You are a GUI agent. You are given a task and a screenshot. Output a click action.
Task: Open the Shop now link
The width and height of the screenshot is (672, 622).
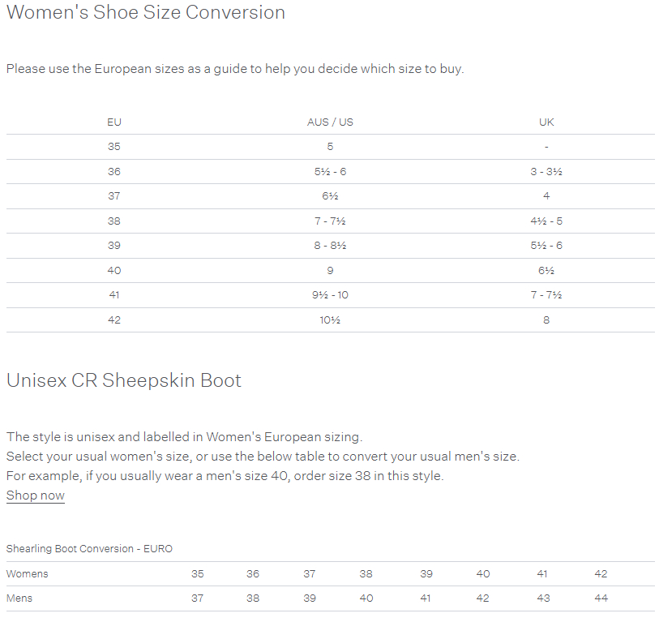[x=36, y=495]
